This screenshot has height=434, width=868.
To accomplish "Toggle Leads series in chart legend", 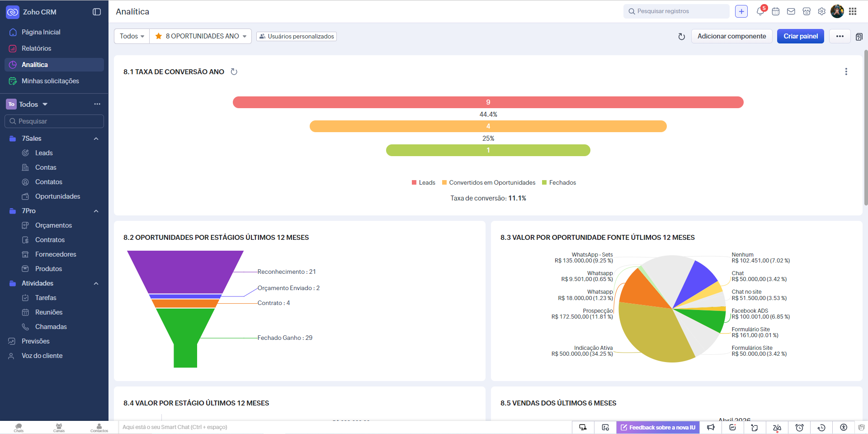I will click(x=423, y=183).
